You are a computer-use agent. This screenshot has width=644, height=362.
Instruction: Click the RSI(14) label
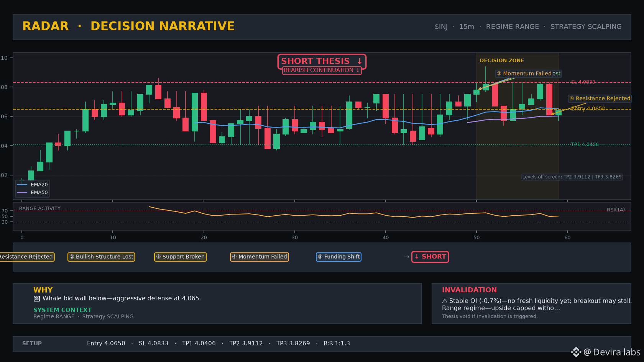[x=616, y=210]
